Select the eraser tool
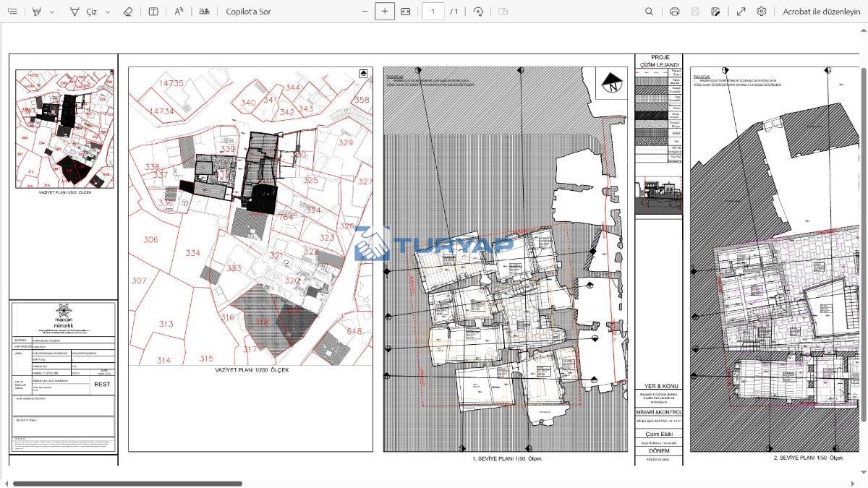This screenshot has width=868, height=488. coord(128,12)
